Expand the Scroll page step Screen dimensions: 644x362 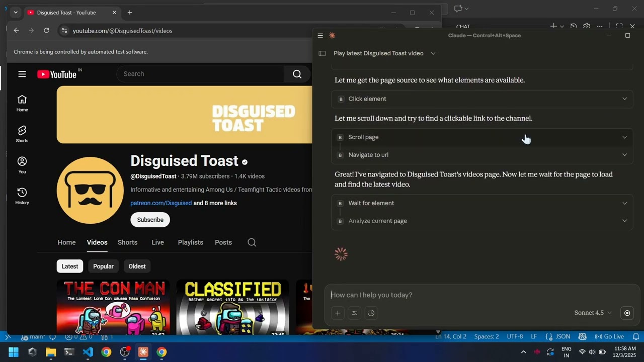click(482, 137)
